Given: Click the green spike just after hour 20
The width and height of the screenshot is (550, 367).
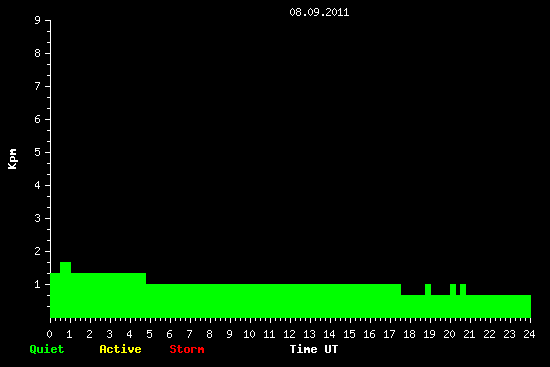Looking at the screenshot, I should (x=453, y=289).
